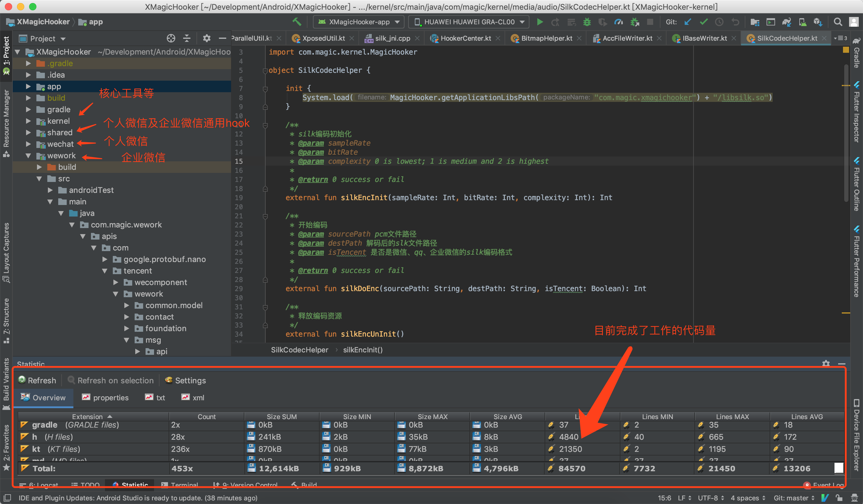The image size is (863, 504).
Task: Click the Git: master branch widget
Action: click(794, 498)
